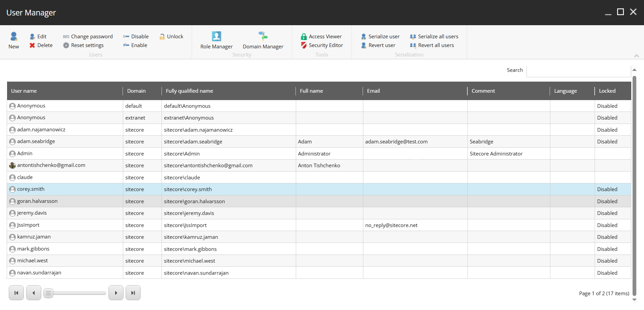Sort the table by the Domain column
The height and width of the screenshot is (310, 644).
click(136, 91)
